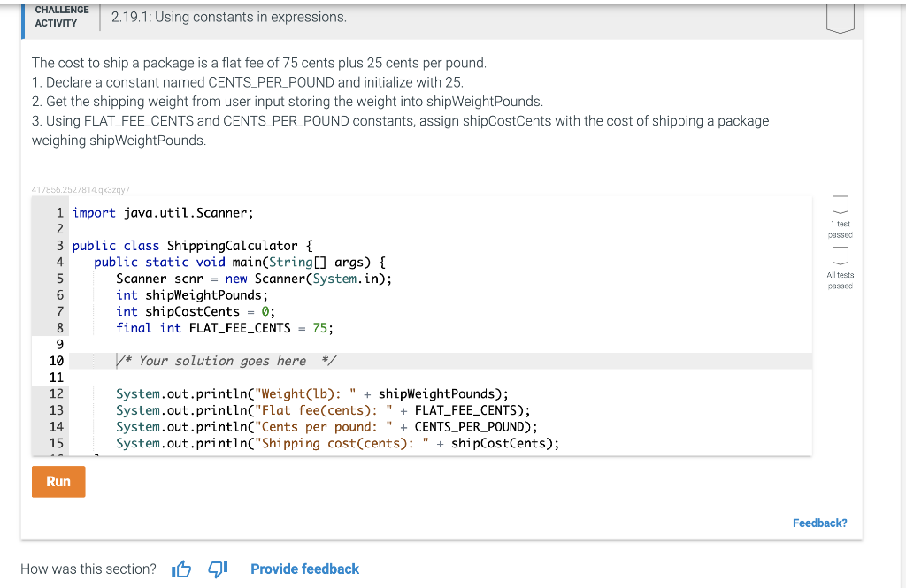Place cursor on 'Your solution goes here' line
This screenshot has width=906, height=588.
click(x=441, y=361)
